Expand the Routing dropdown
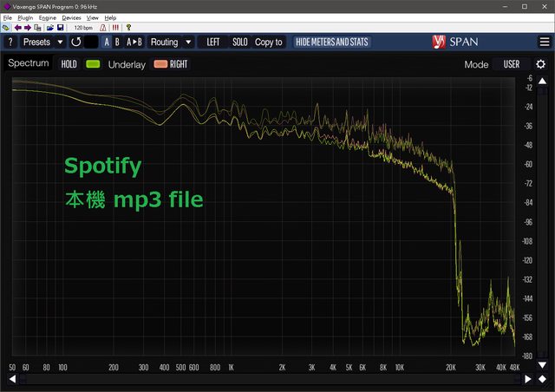This screenshot has width=555, height=392. (170, 42)
